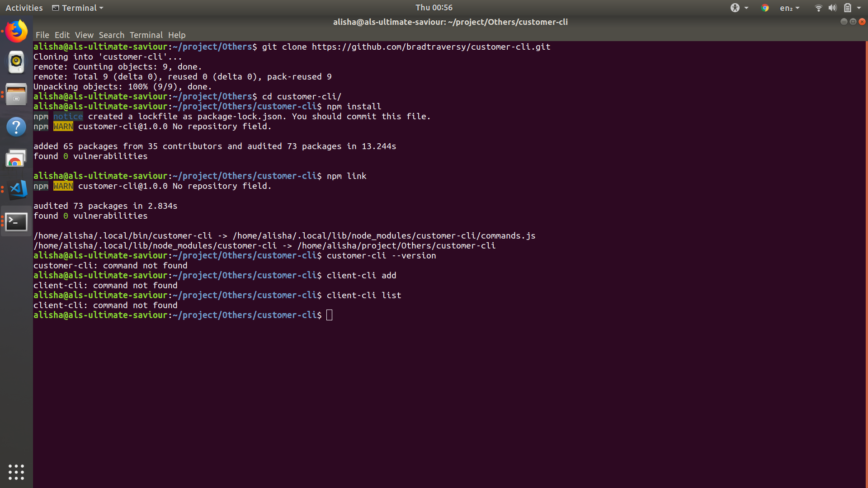Click the volume speaker icon in the top bar
The height and width of the screenshot is (488, 868).
[x=832, y=8]
